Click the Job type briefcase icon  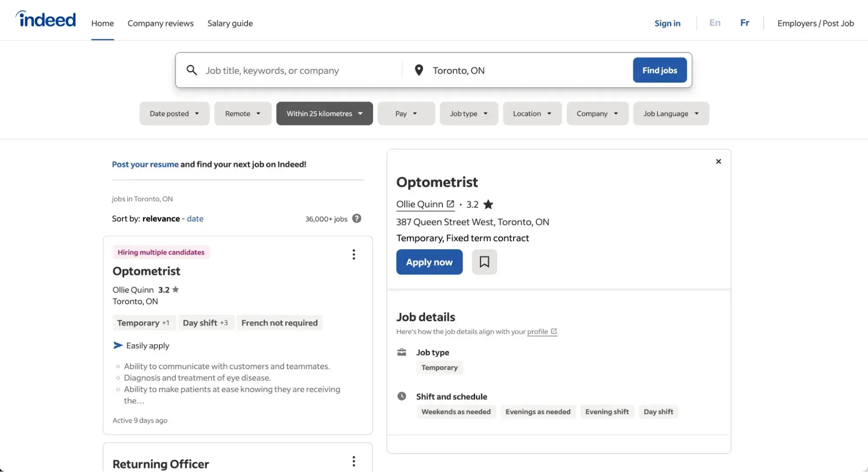click(x=402, y=352)
